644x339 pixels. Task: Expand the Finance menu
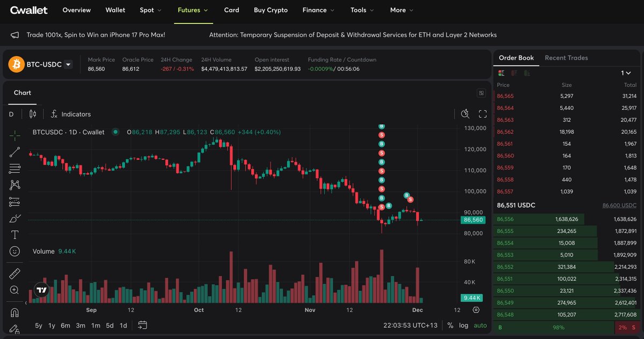[x=318, y=10]
